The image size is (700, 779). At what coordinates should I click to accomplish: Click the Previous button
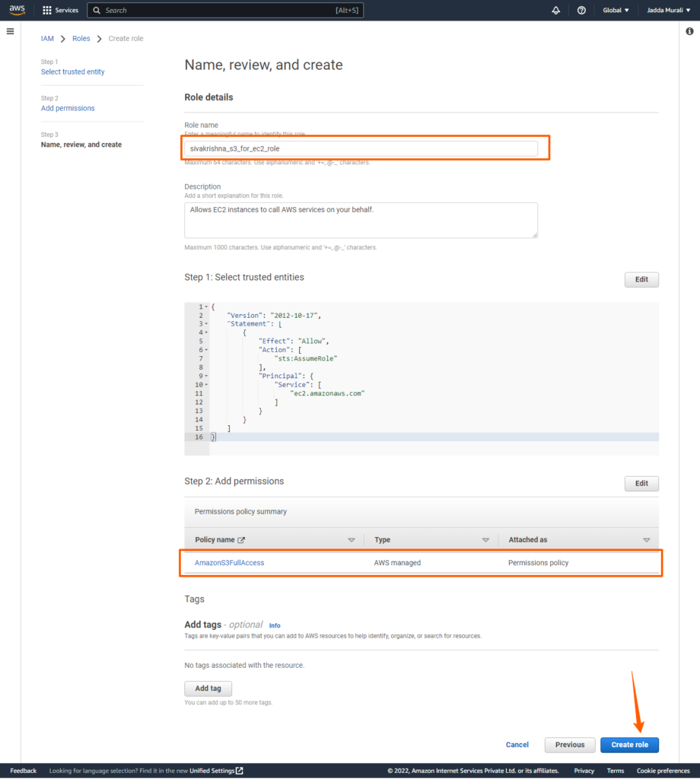point(570,745)
